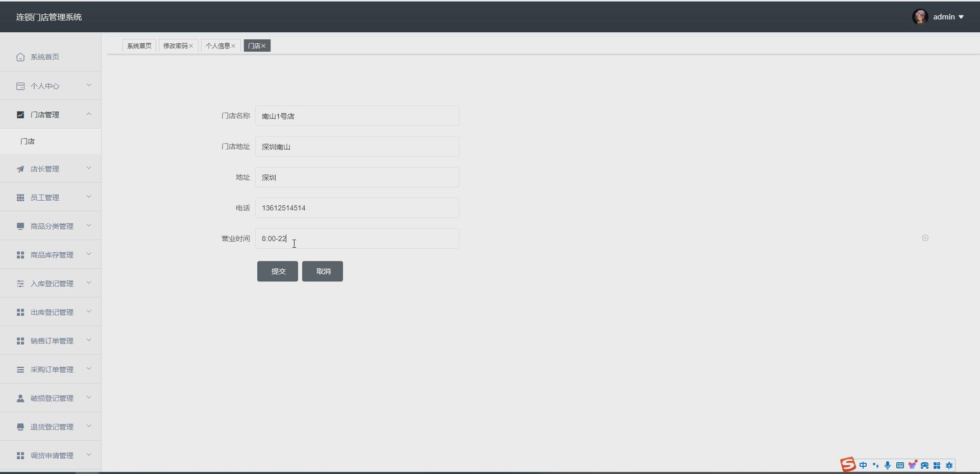980x474 pixels.
Task: Click the 连锁门店管理系统 title
Action: click(x=49, y=17)
